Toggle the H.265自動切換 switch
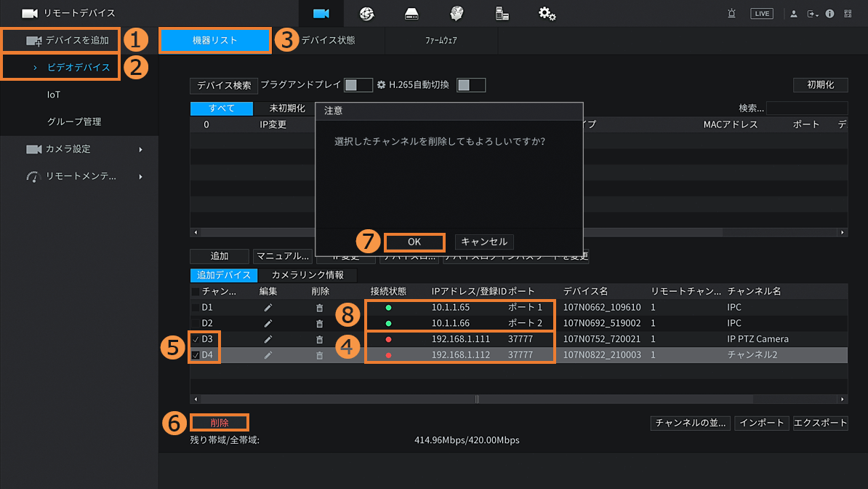 tap(470, 85)
